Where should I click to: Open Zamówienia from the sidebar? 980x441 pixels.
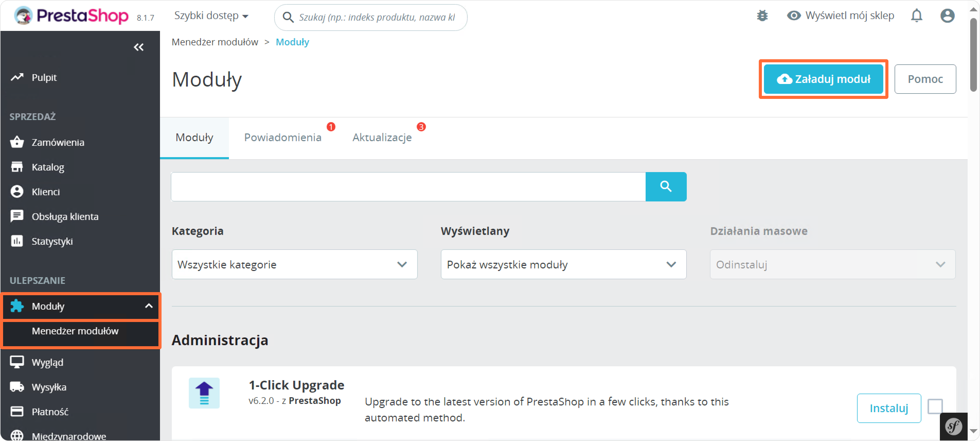click(58, 142)
